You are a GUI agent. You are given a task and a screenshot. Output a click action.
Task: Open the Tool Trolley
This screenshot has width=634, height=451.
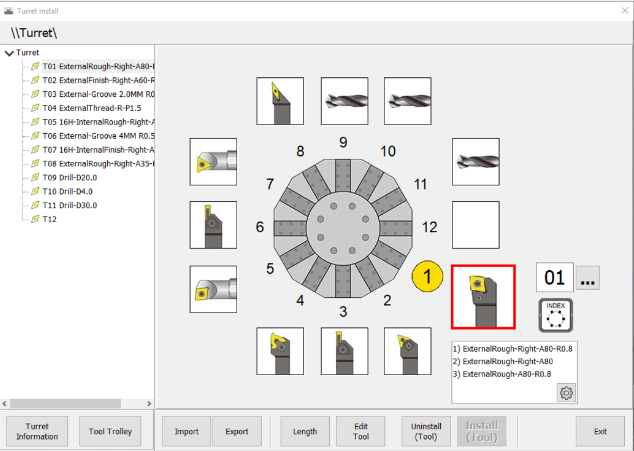pyautogui.click(x=110, y=431)
